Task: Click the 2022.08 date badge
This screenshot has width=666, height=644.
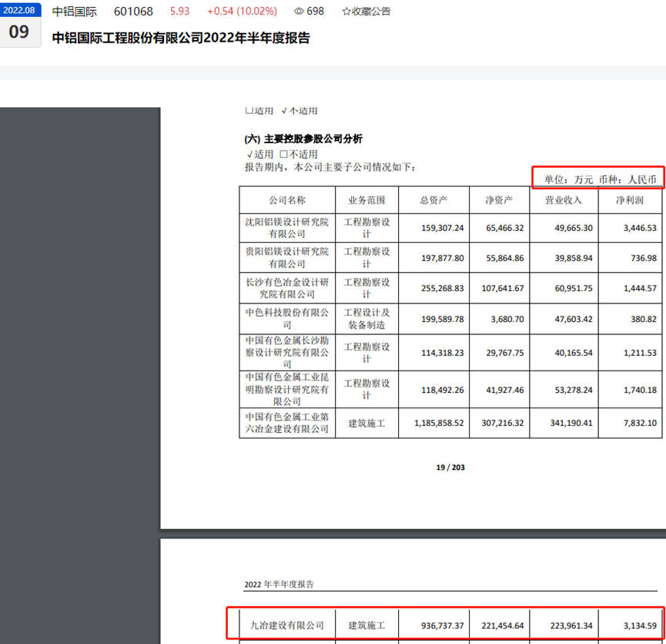Action: pyautogui.click(x=19, y=10)
